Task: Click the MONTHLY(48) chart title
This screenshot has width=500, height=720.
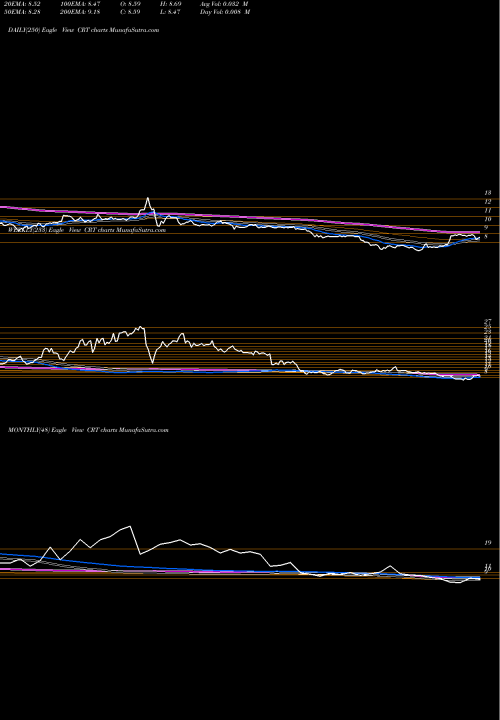Action: point(88,430)
